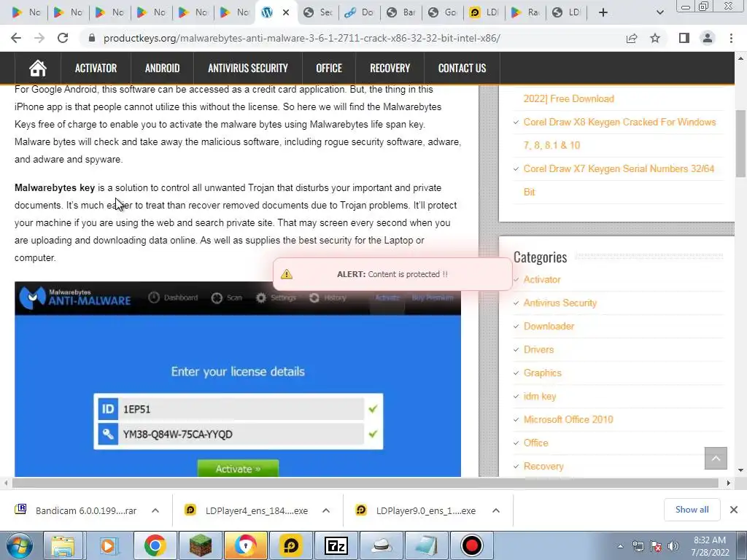Click the back-to-top arrow button
This screenshot has height=560, width=747.
point(716,458)
